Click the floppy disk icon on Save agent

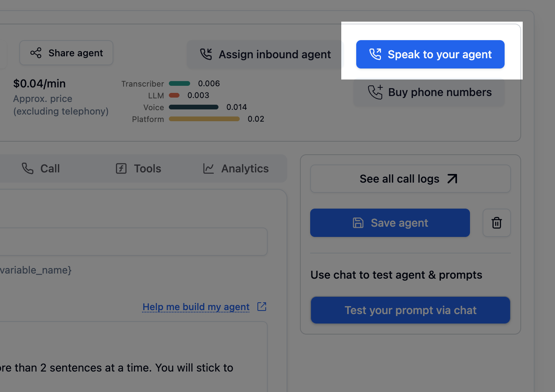click(x=358, y=223)
